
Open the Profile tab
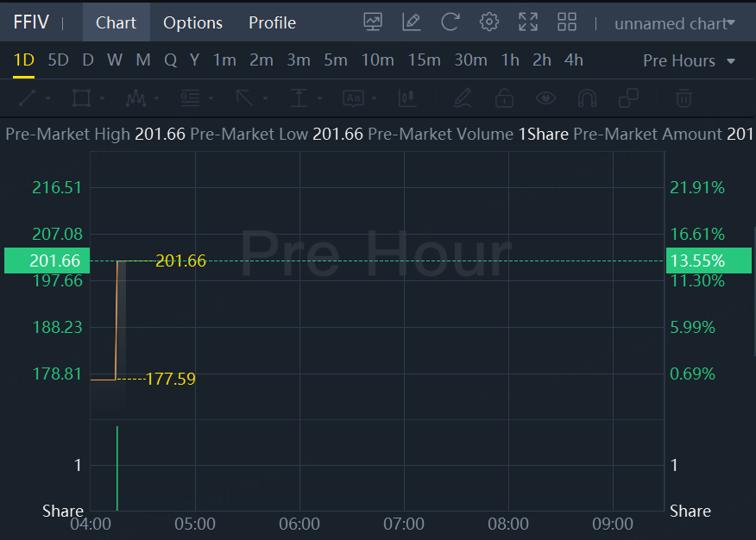[272, 23]
